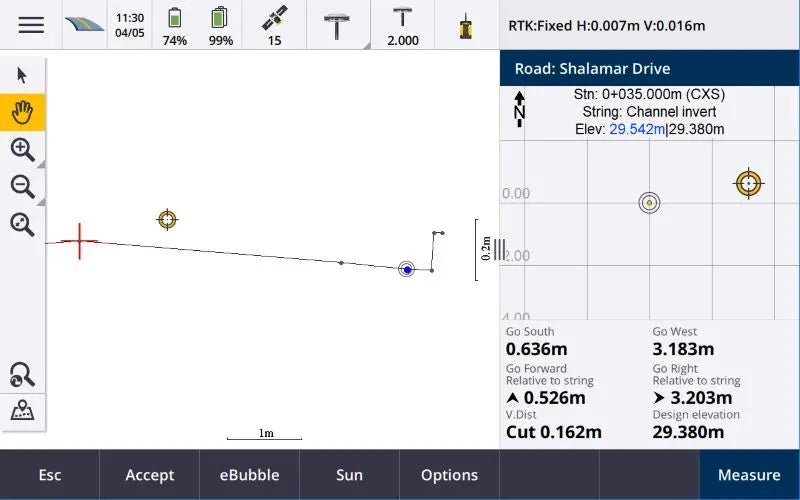This screenshot has width=800, height=500.
Task: Open satellite status showing 15 satellites
Action: coord(274,25)
